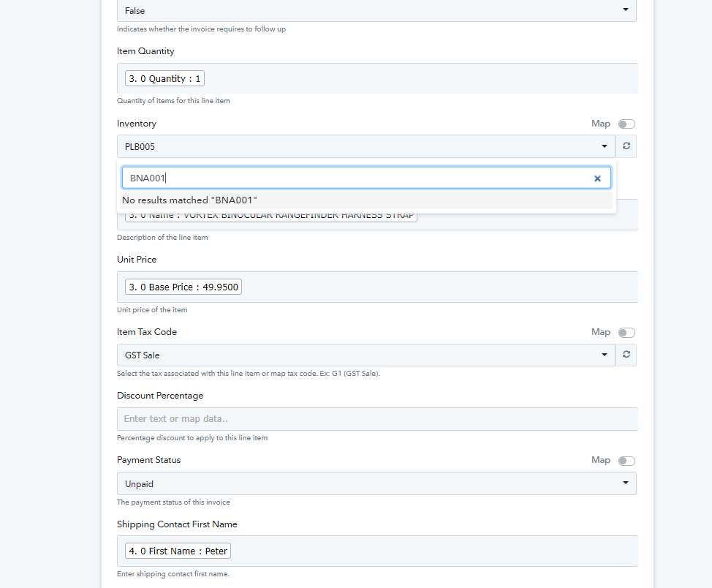Select the First Name Peter mapped tag
Viewport: 712px width, 588px height.
tap(178, 551)
